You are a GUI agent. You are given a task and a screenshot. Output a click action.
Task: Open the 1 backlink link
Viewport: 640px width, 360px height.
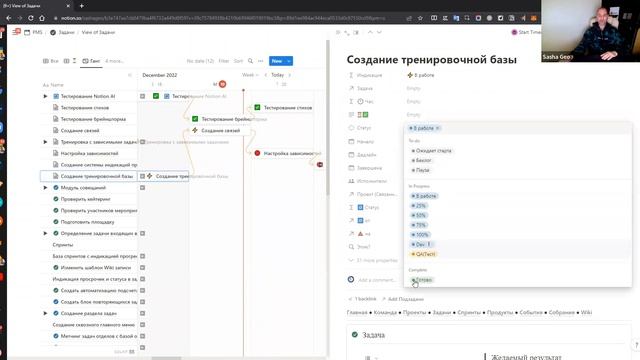pos(362,299)
